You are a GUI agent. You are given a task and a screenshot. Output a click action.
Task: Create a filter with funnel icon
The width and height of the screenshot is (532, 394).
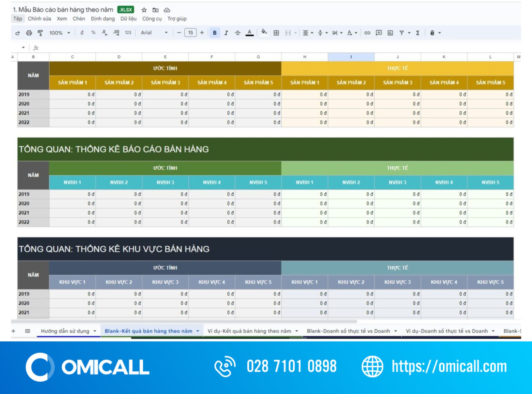point(402,33)
